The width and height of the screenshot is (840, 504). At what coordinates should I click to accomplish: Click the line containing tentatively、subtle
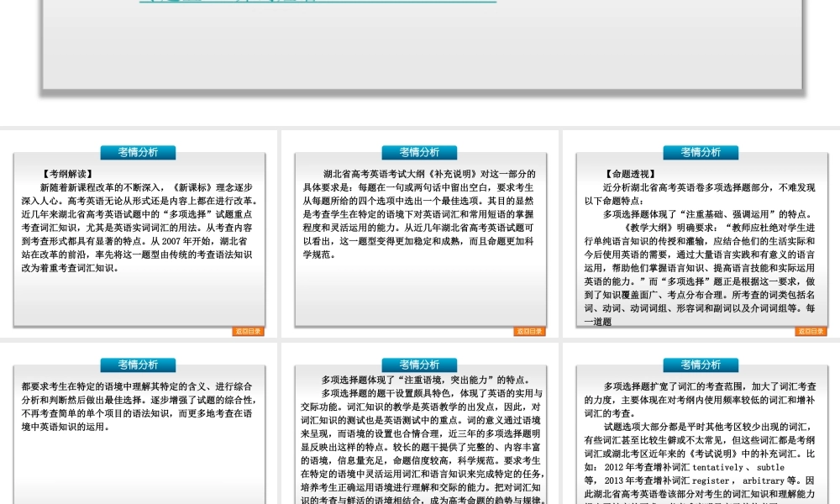tap(684, 468)
